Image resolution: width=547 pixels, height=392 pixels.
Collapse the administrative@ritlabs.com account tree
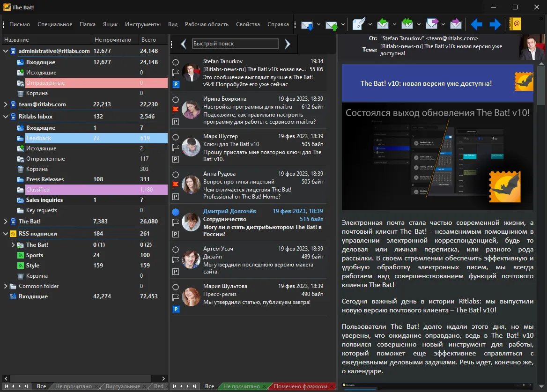click(6, 51)
